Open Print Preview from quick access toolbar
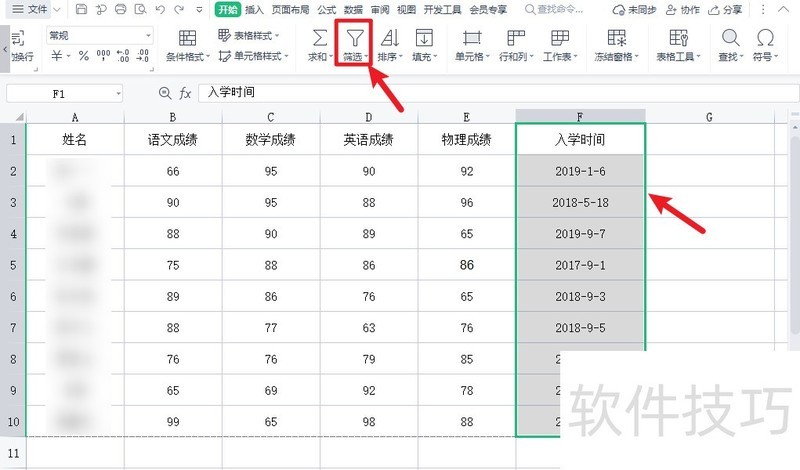The width and height of the screenshot is (800, 470). (x=140, y=9)
